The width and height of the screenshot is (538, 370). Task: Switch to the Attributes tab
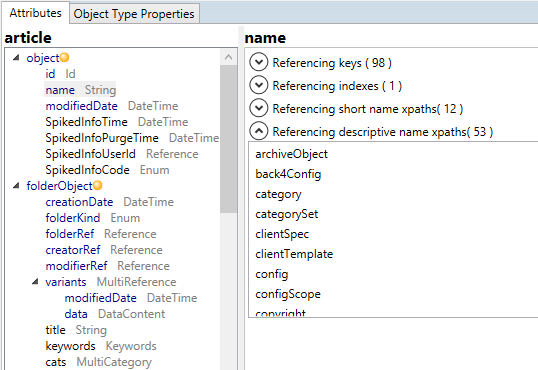(x=35, y=13)
